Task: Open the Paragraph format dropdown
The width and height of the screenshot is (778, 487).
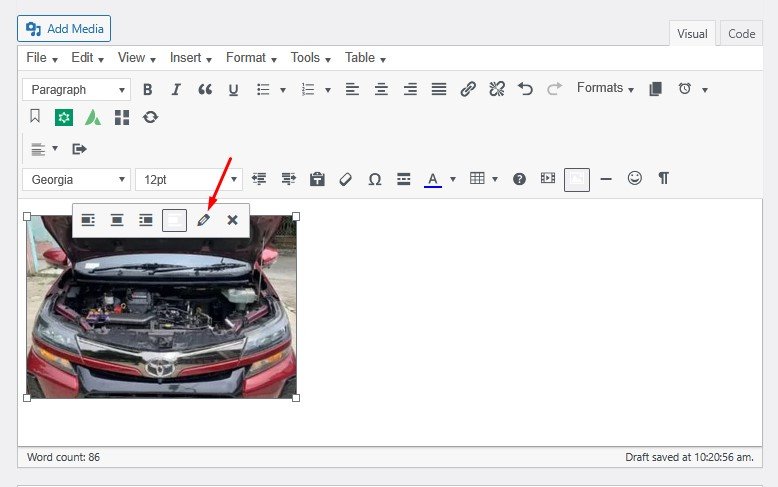Action: click(x=76, y=89)
